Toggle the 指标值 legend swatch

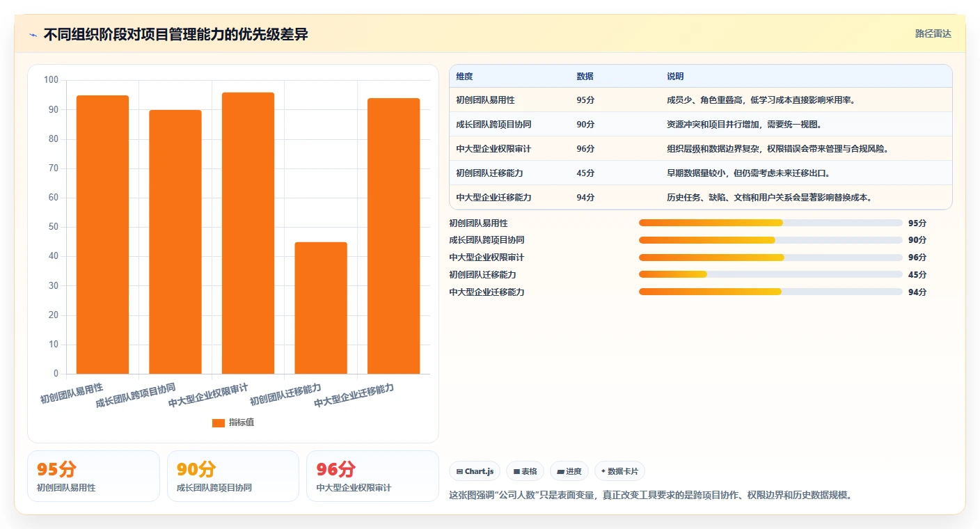pyautogui.click(x=219, y=423)
